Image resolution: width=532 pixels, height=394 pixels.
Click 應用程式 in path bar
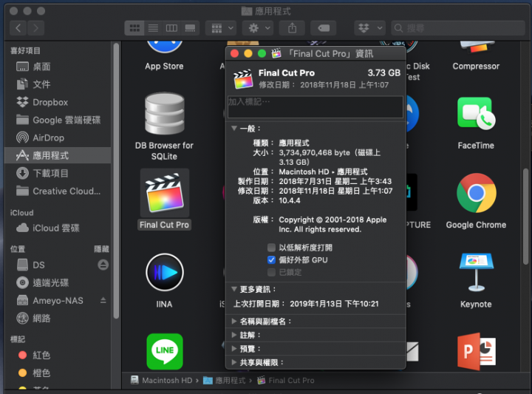coord(225,381)
